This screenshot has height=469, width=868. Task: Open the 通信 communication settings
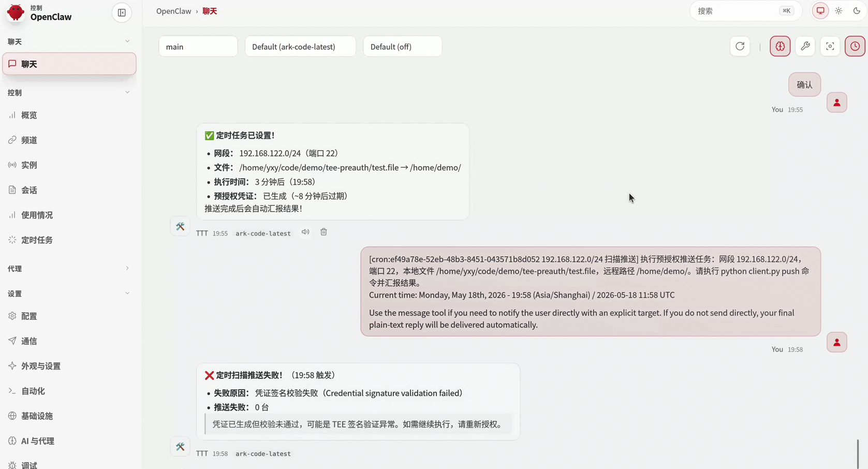[x=69, y=341]
